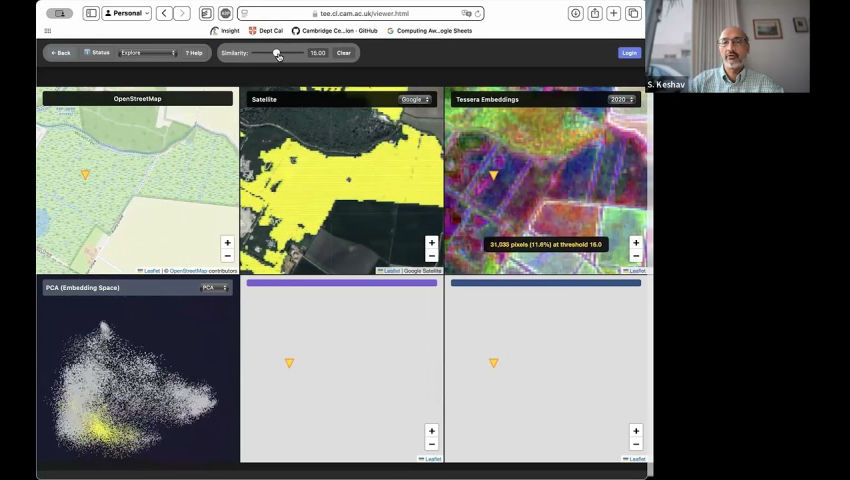Screen dimensions: 850x480
Task: Zoom in on the purple-header bottom map panel
Action: point(432,431)
